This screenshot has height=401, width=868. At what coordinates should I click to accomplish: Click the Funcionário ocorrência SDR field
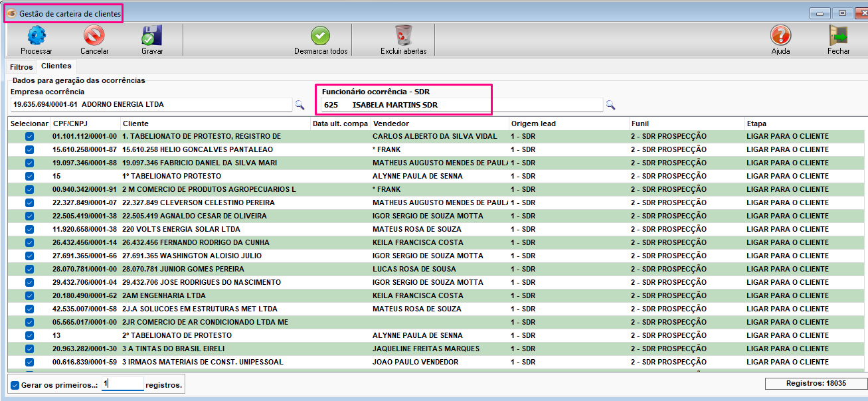pos(462,105)
